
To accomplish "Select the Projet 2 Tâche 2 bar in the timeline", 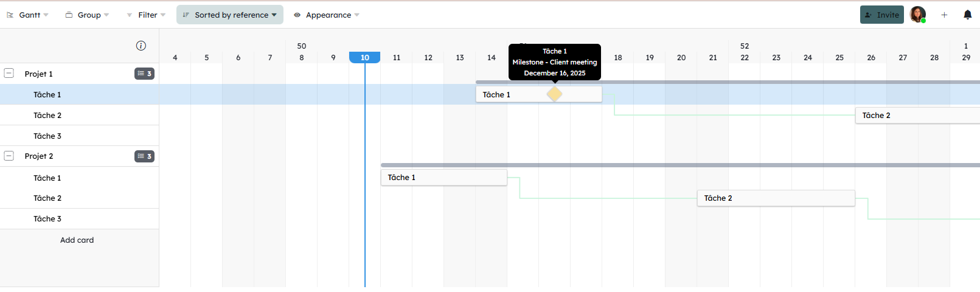I will [776, 198].
